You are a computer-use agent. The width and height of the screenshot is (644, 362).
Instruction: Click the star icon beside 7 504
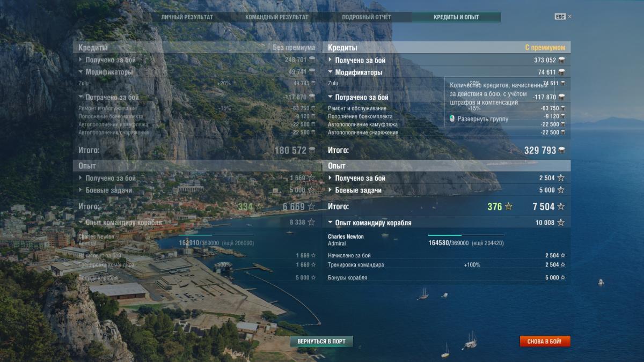[561, 206]
